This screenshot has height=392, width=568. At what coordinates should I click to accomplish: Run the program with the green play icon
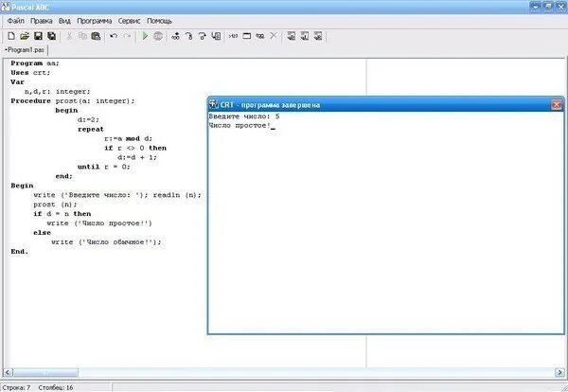145,36
